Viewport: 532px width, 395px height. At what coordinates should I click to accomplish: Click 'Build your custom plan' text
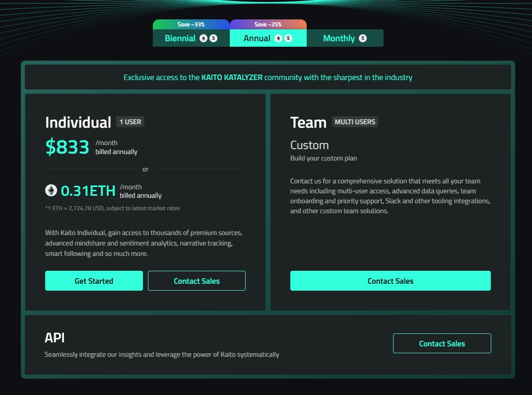tap(324, 158)
